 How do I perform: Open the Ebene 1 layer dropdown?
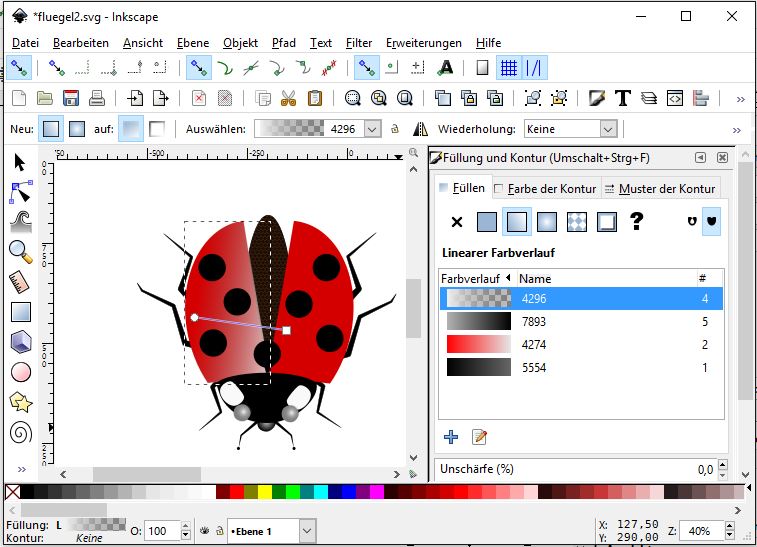[307, 531]
